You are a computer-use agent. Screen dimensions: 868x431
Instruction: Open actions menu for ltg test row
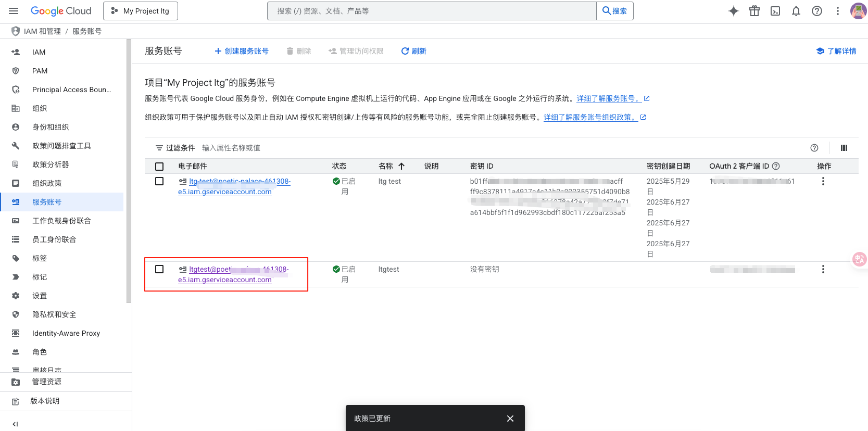pos(823,181)
